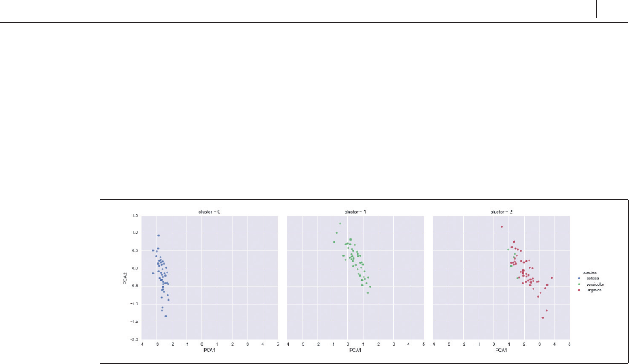Click the blue setosa legend marker
This screenshot has height=364, width=629.
579,279
